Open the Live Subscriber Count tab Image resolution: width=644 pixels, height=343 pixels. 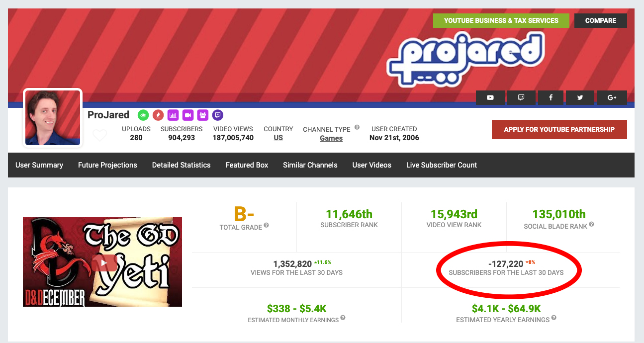point(442,165)
